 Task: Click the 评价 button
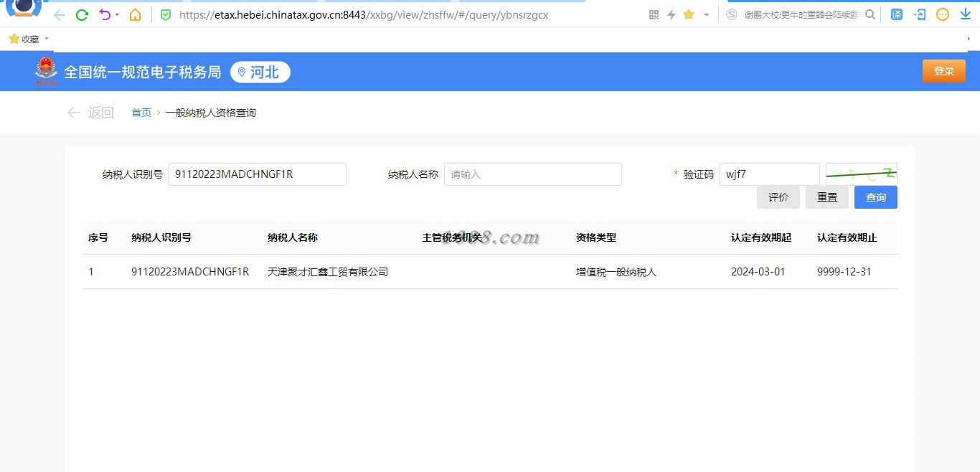(x=778, y=197)
